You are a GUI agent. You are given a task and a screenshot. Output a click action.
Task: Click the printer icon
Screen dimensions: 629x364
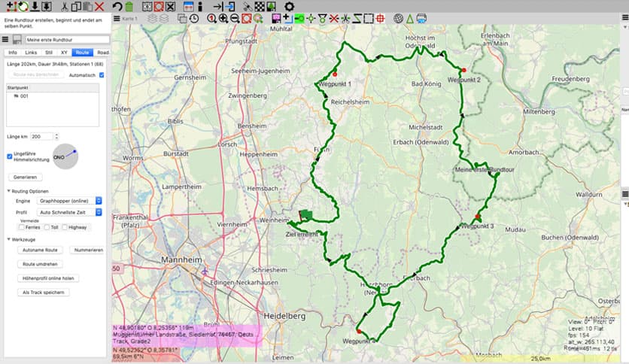pos(421,19)
